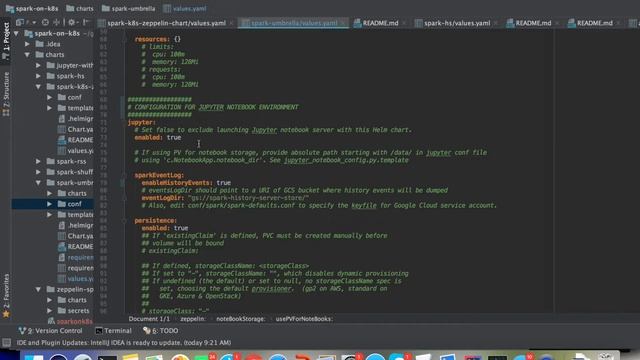Toggle the 2: Favorites tool window
The image size is (640, 360).
coord(6,296)
